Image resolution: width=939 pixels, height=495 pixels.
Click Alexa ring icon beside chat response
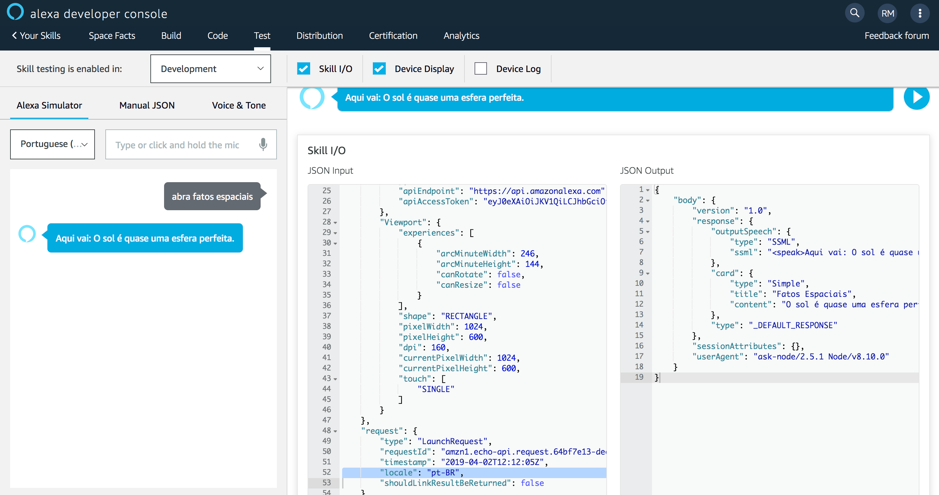[x=27, y=234]
